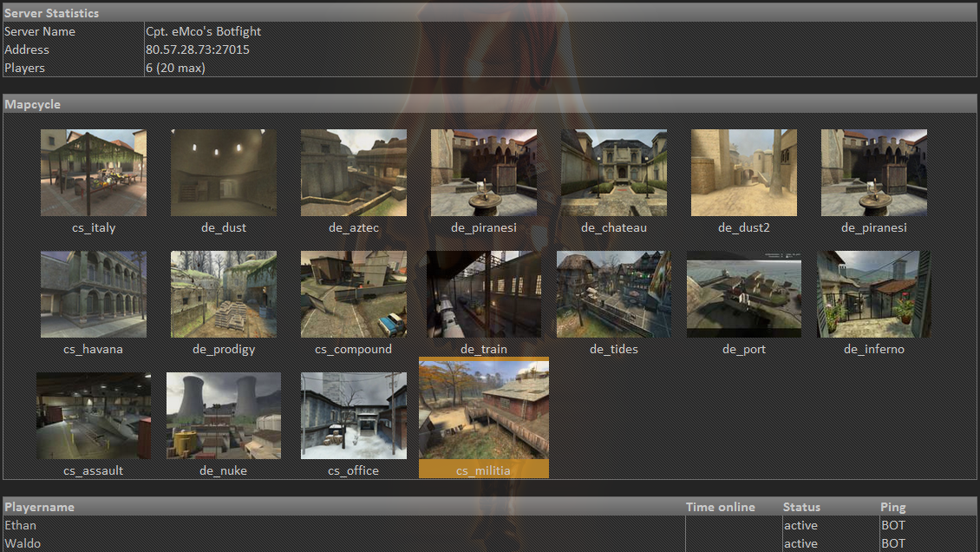Click the de_piranesi thumbnail beside de_aztec
Screen dimensions: 980x552
coord(484,173)
